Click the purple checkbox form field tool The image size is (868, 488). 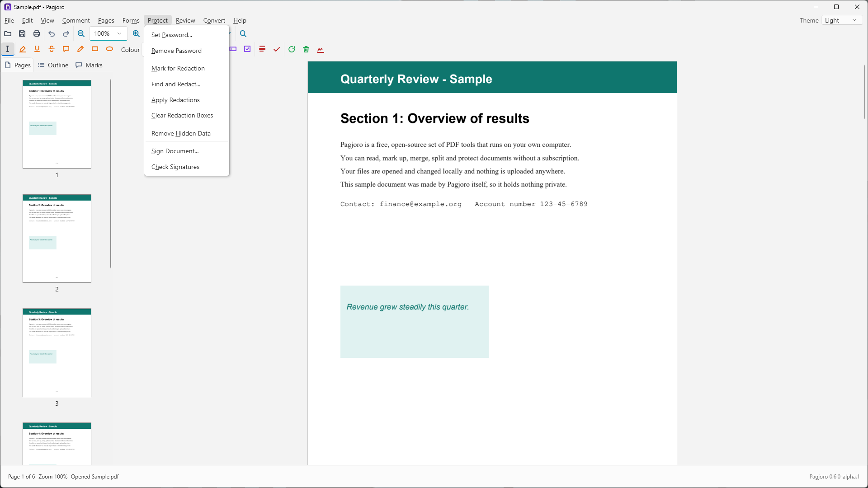click(247, 49)
